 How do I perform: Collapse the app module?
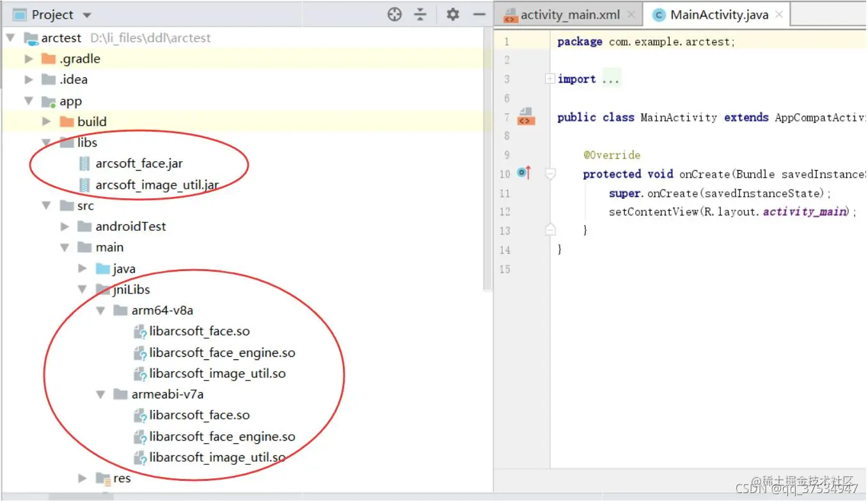point(28,101)
